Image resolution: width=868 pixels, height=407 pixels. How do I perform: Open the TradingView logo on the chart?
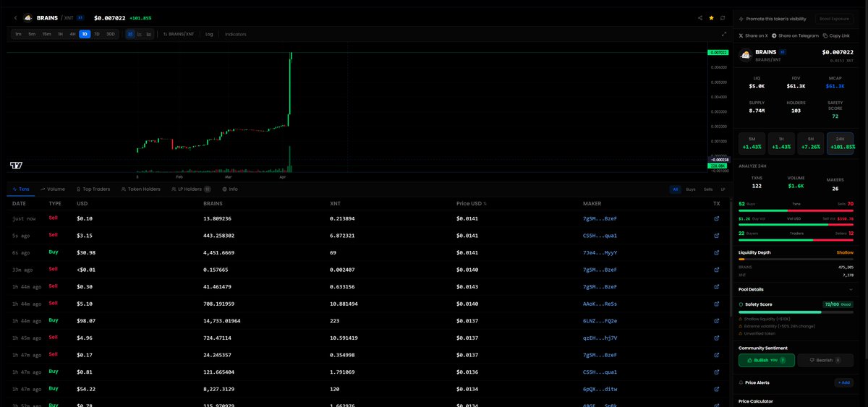coord(17,166)
